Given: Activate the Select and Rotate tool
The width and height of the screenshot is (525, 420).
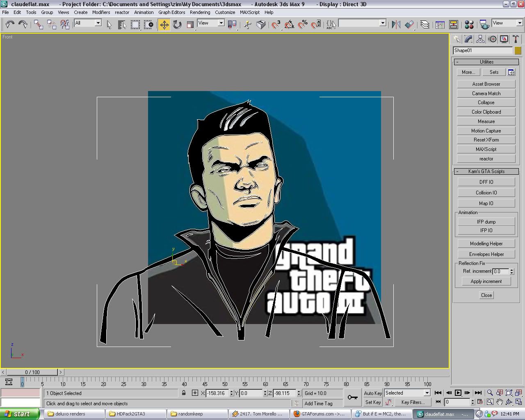Looking at the screenshot, I should coord(177,25).
